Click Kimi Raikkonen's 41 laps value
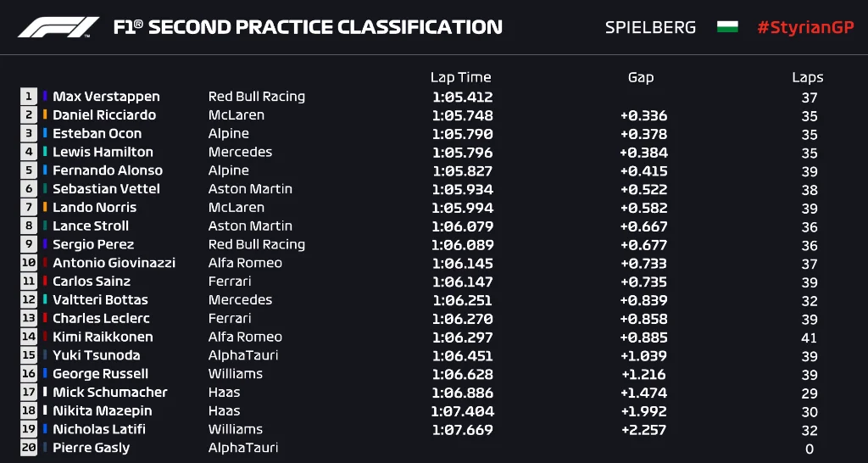 [809, 337]
